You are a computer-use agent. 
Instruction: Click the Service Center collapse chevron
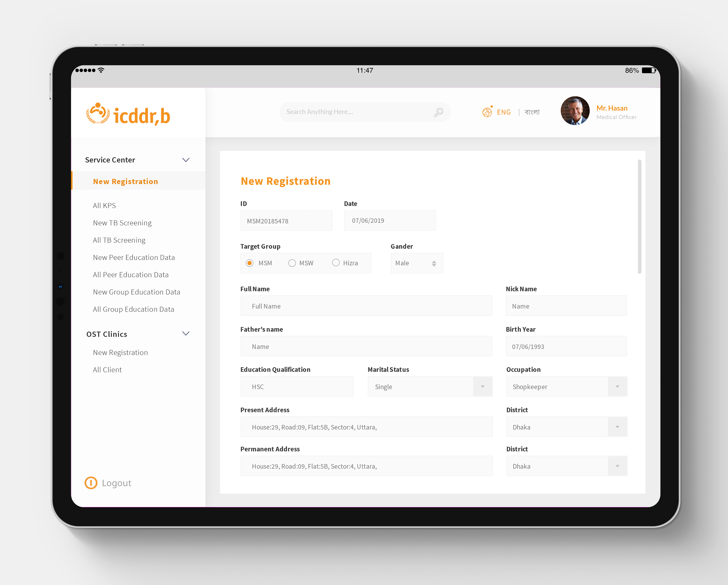pos(186,159)
